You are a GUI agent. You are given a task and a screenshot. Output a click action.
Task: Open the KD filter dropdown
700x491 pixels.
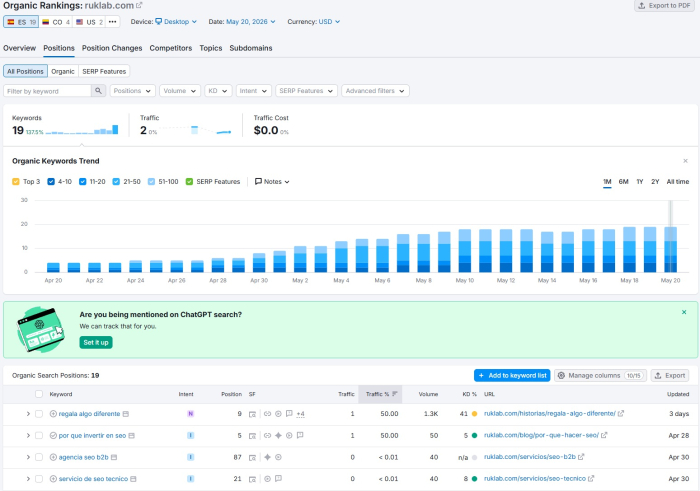(218, 91)
